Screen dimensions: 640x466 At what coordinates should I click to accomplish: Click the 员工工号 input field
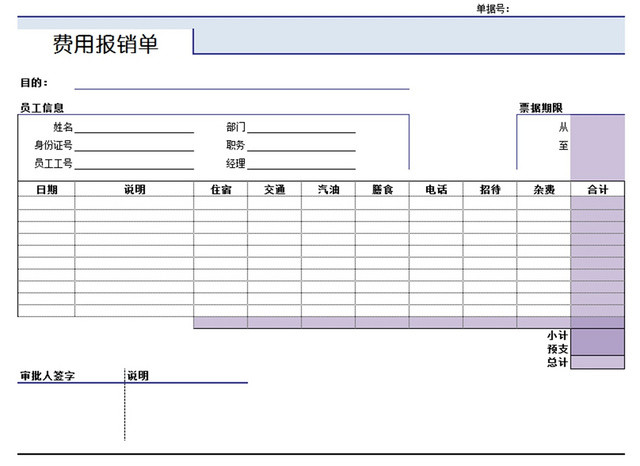tap(134, 164)
